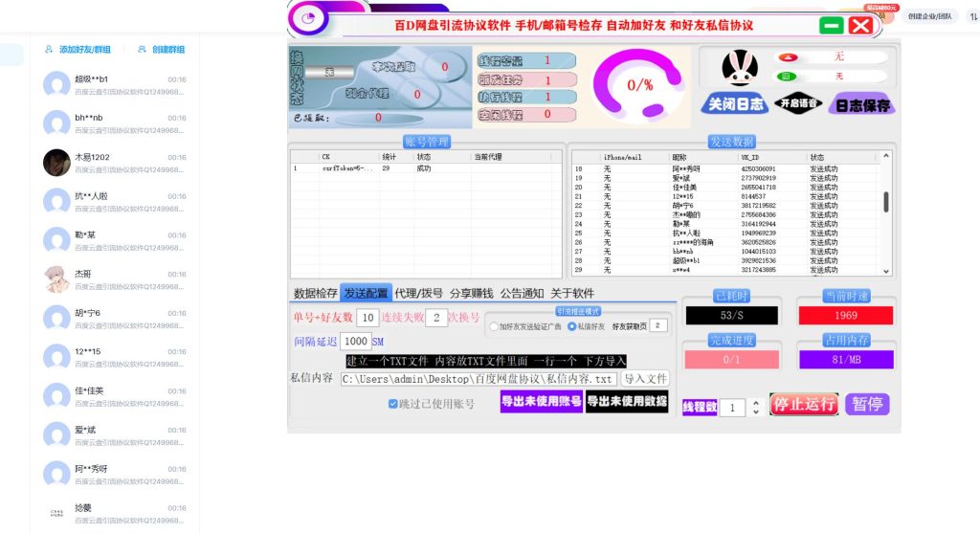Click the pink 完成进度 0/1 bar

tap(731, 360)
